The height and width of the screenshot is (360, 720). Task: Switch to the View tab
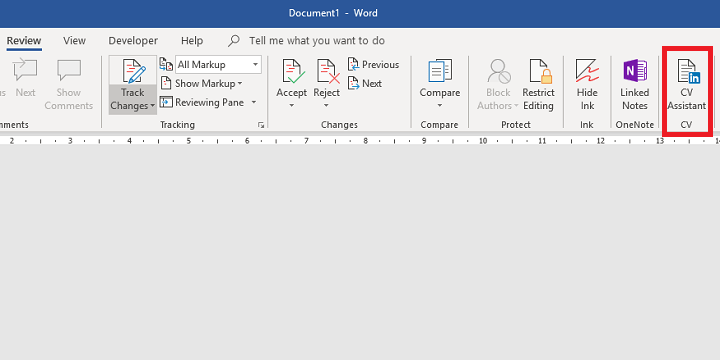coord(74,41)
